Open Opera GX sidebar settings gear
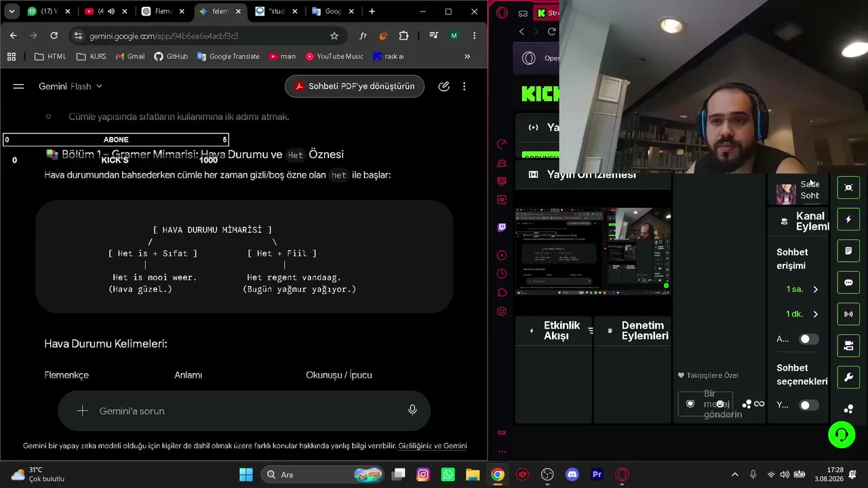The height and width of the screenshot is (488, 868). [x=502, y=312]
